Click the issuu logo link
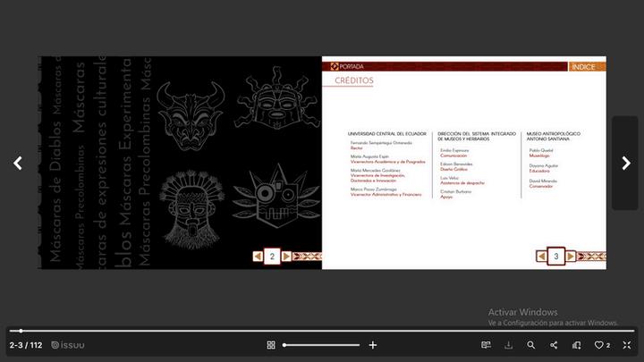The image size is (644, 362). pos(68,345)
